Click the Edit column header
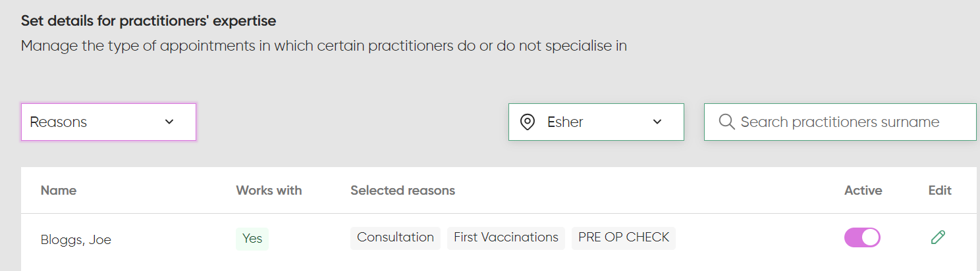The width and height of the screenshot is (980, 271). click(x=940, y=191)
